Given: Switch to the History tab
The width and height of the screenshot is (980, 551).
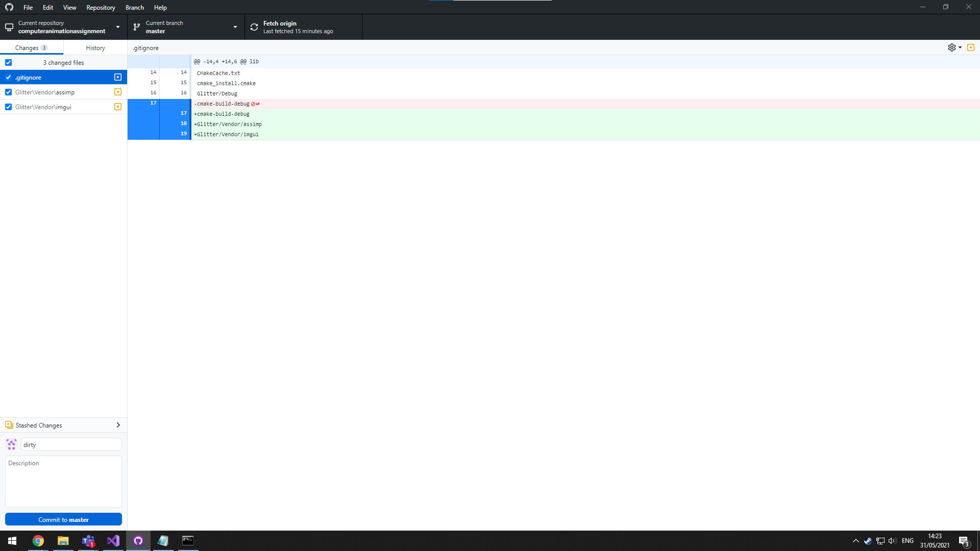Looking at the screenshot, I should (95, 47).
